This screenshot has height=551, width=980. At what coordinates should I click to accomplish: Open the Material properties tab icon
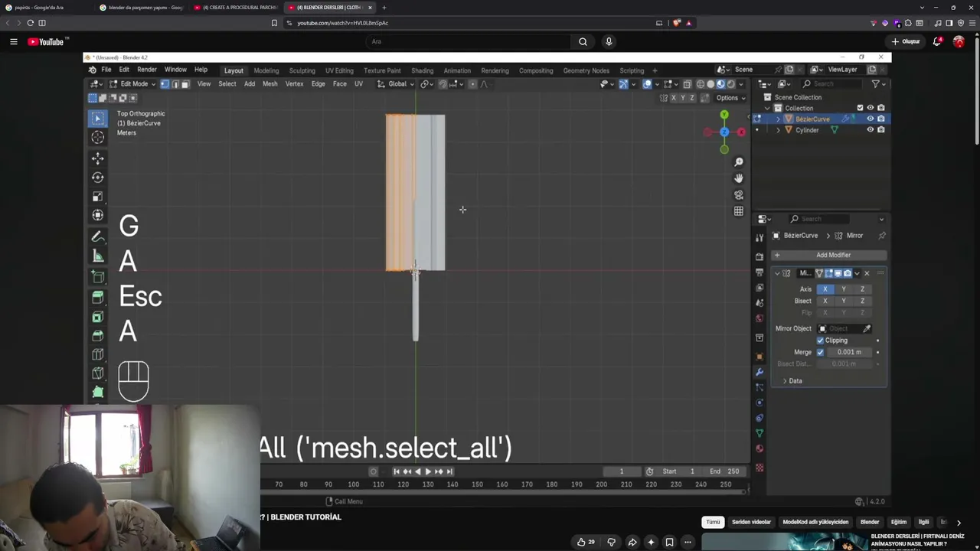coord(759,448)
